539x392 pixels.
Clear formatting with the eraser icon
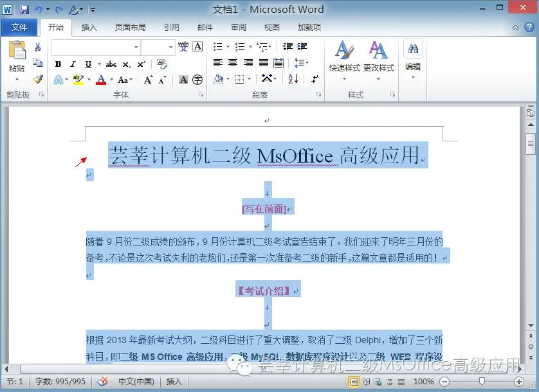[161, 64]
